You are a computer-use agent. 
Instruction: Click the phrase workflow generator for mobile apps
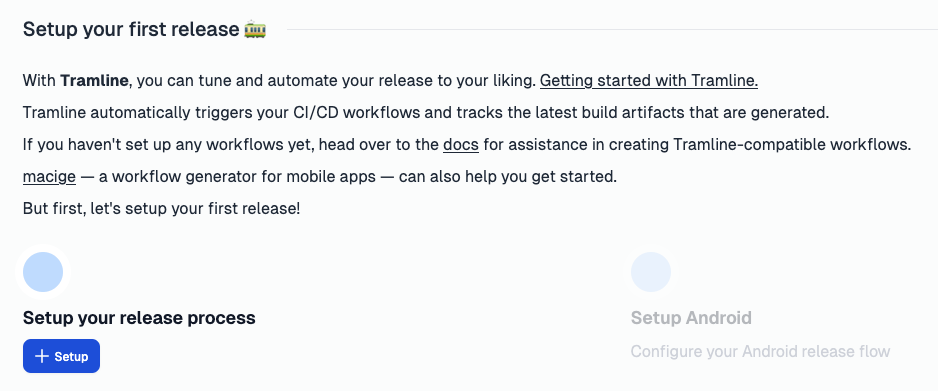(x=254, y=177)
